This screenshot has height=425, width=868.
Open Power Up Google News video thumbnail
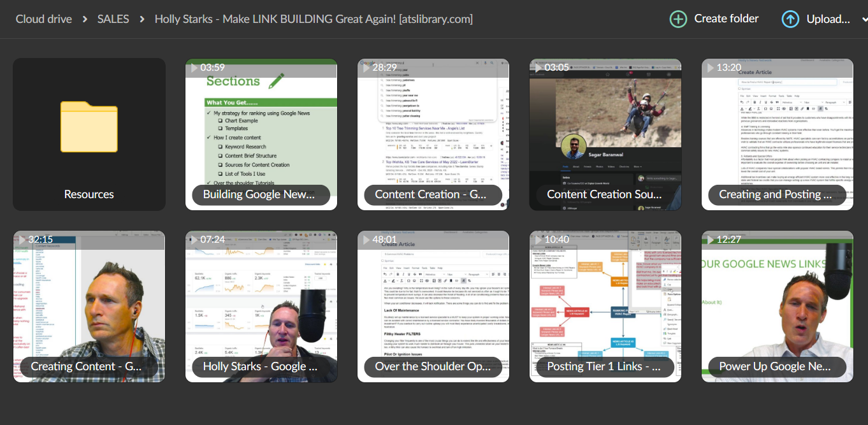pyautogui.click(x=778, y=306)
